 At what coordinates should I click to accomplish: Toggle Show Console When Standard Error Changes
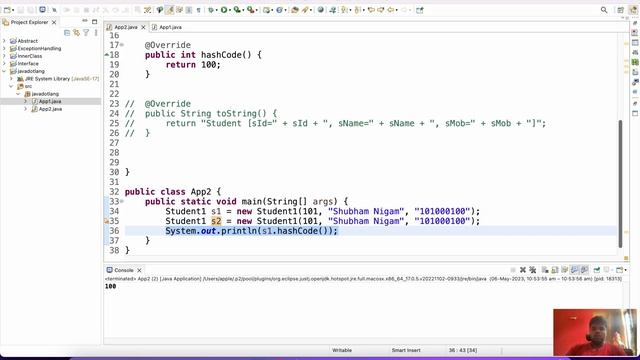[x=584, y=270]
